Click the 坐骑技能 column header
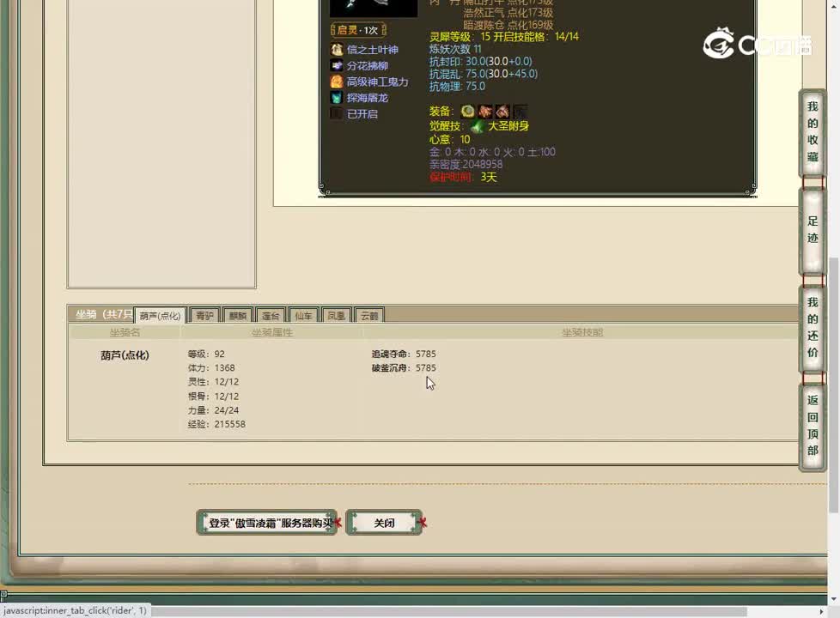This screenshot has width=840, height=618. pos(582,332)
